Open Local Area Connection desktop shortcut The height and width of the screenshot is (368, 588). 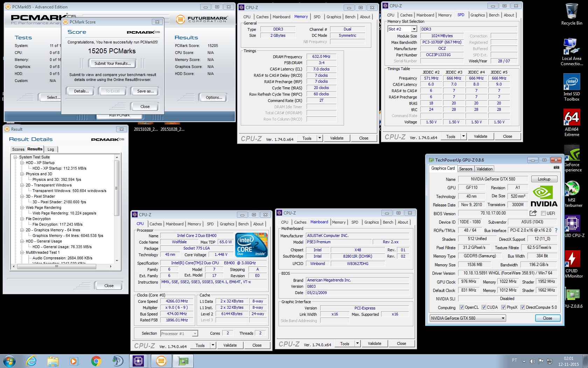point(572,52)
